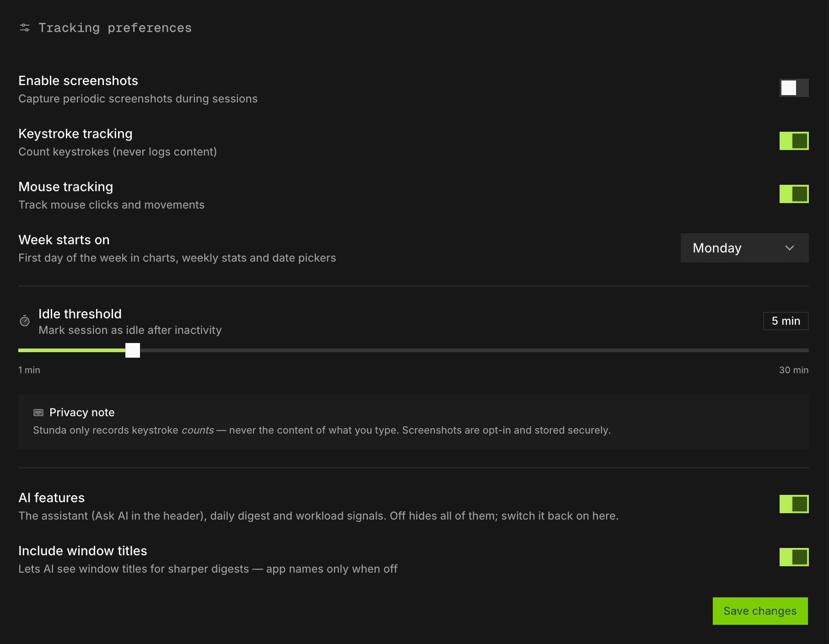Click 'Track mouse clicks and movements' description

click(x=112, y=205)
